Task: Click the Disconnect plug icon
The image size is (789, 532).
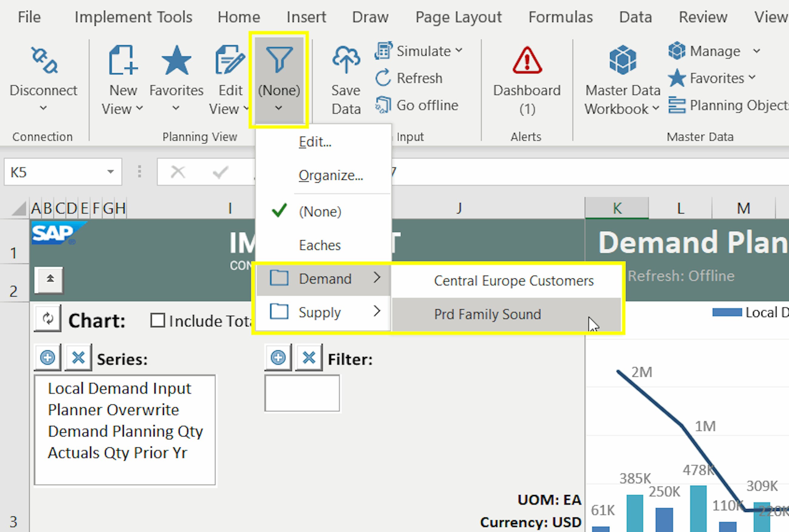Action: click(x=44, y=60)
